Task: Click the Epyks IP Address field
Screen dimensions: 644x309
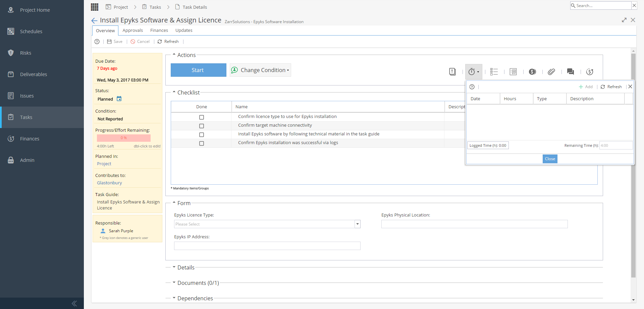Action: coord(267,246)
